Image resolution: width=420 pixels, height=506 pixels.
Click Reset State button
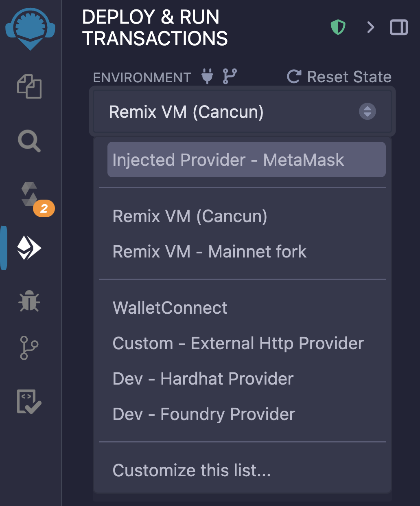339,77
